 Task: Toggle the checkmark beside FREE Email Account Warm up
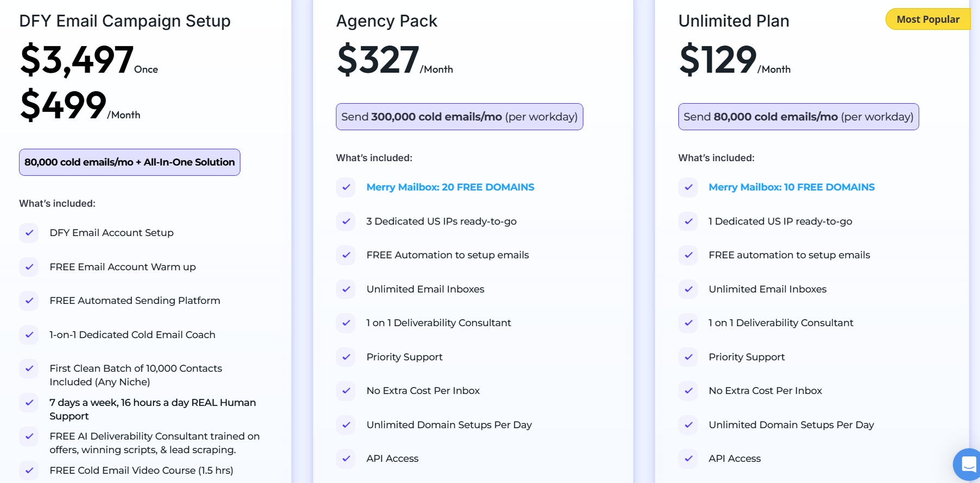(x=29, y=267)
